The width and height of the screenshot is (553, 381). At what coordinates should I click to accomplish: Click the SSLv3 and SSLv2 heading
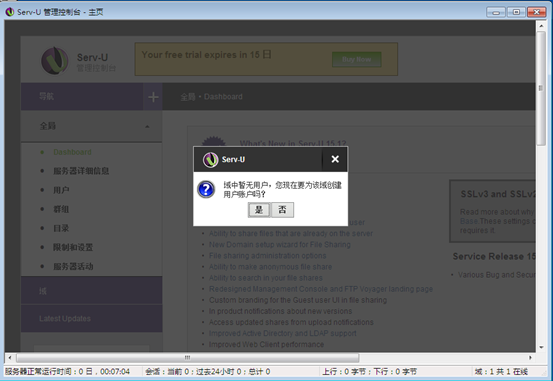click(x=498, y=194)
